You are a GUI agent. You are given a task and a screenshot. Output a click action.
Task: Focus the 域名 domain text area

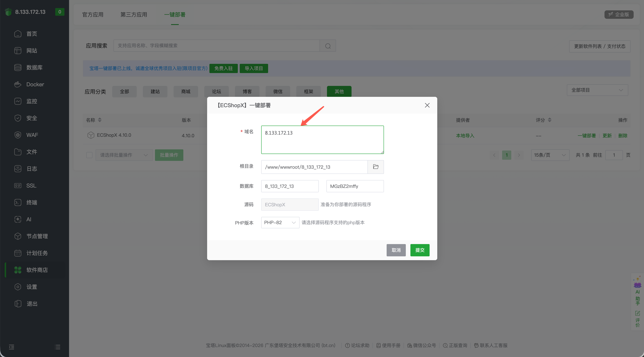(x=323, y=140)
